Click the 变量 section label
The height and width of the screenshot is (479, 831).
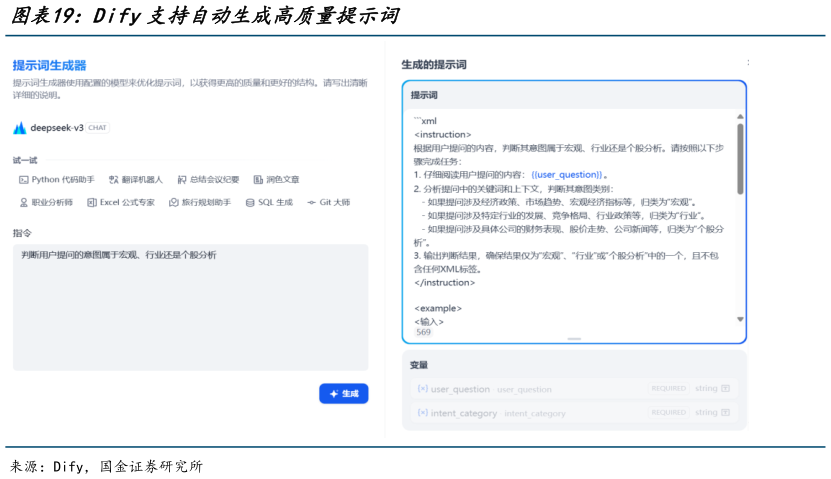click(419, 365)
